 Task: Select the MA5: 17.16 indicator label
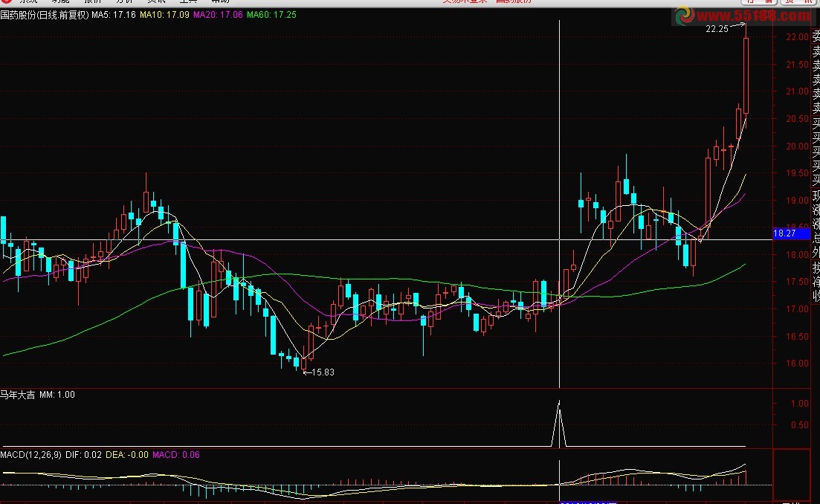114,15
